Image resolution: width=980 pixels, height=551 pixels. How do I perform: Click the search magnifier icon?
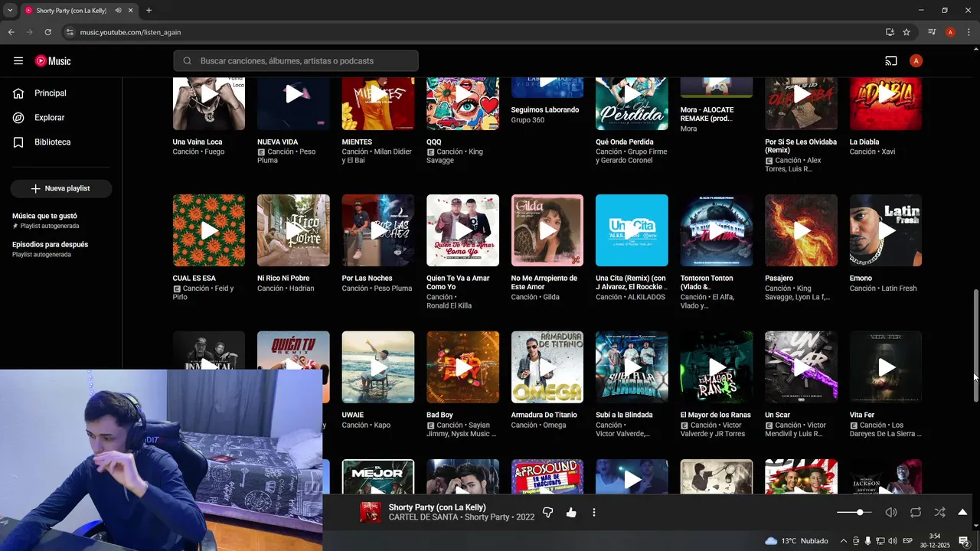coord(187,61)
